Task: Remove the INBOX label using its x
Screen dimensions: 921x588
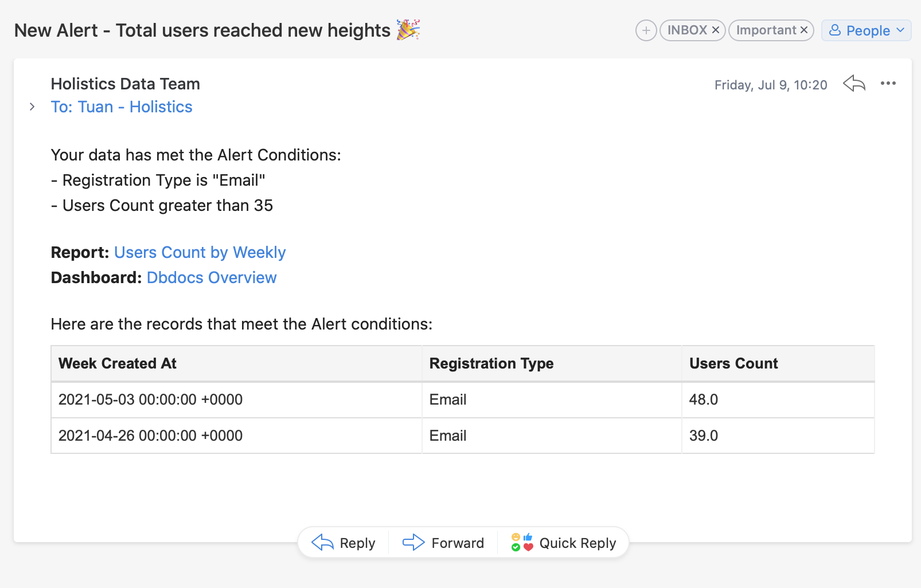Action: [x=716, y=30]
